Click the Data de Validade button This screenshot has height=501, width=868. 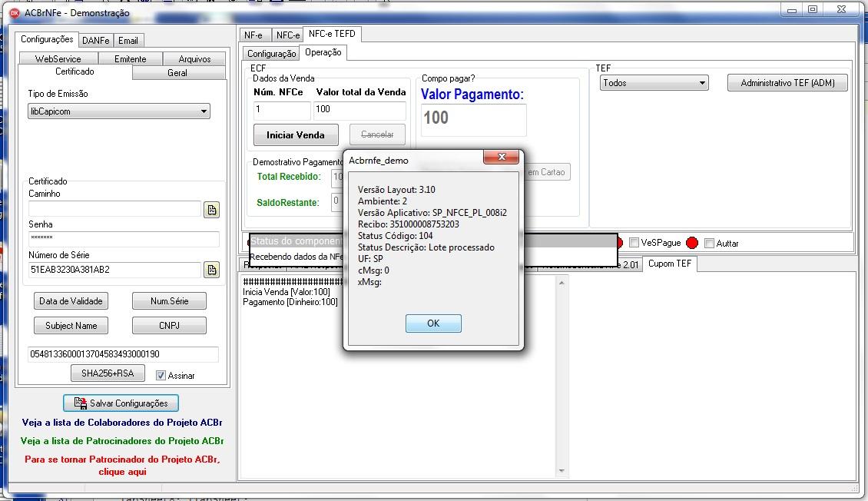(x=71, y=301)
